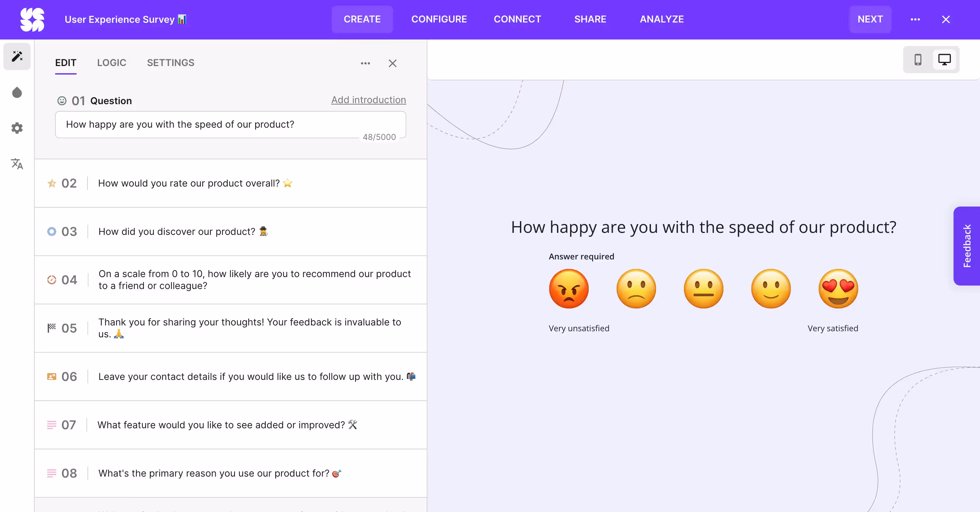Select question 02 rate our product overall

click(231, 183)
